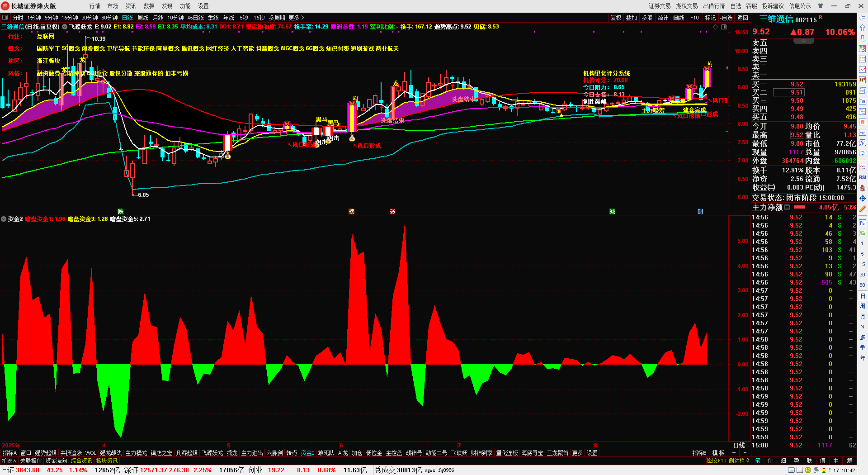The image size is (868, 475).
Task: Click the diamond icon at chart top right
Action: click(715, 27)
